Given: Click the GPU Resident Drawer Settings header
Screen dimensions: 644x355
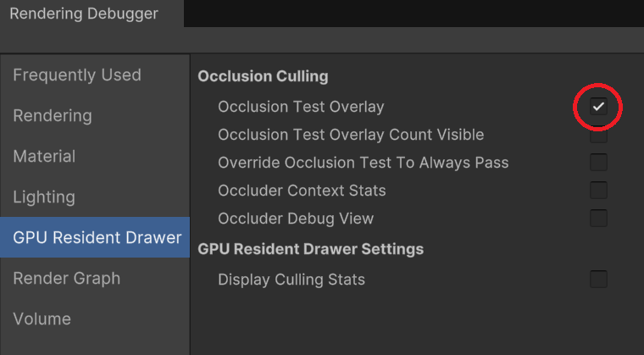Looking at the screenshot, I should [310, 249].
